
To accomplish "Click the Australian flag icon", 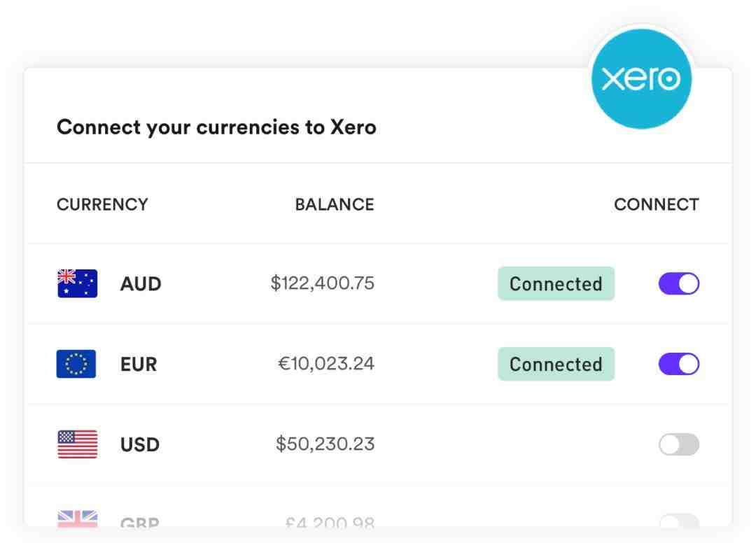I will coord(77,283).
